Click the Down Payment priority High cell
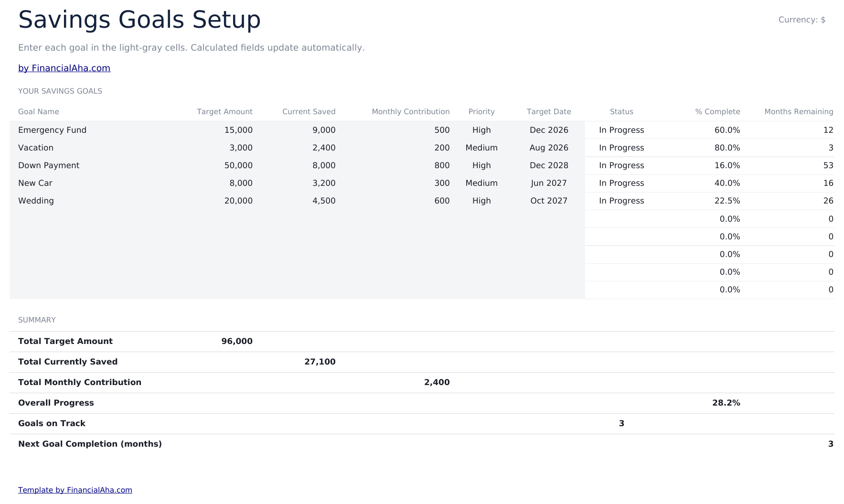The height and width of the screenshot is (504, 844). click(x=481, y=165)
